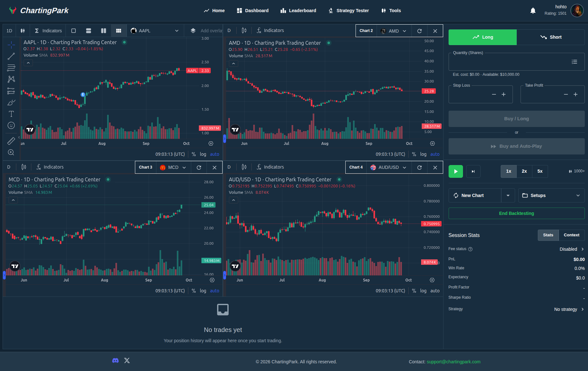The image size is (588, 371).
Task: Open notifications bell
Action: 533,11
